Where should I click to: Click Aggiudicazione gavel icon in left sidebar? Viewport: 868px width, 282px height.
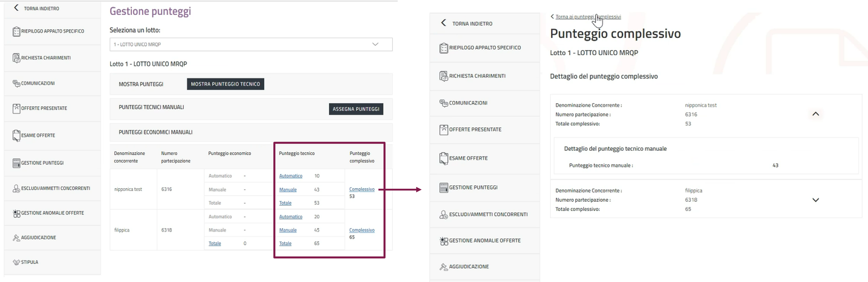[16, 238]
